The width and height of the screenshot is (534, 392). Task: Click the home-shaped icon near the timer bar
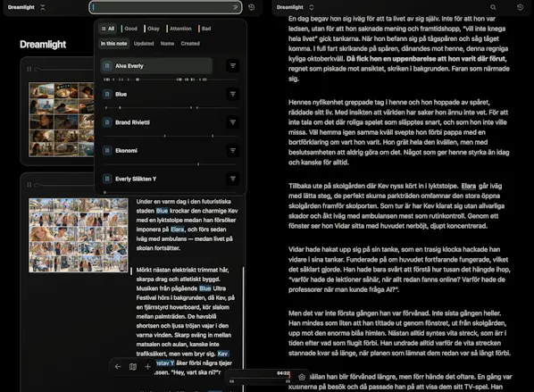click(302, 377)
